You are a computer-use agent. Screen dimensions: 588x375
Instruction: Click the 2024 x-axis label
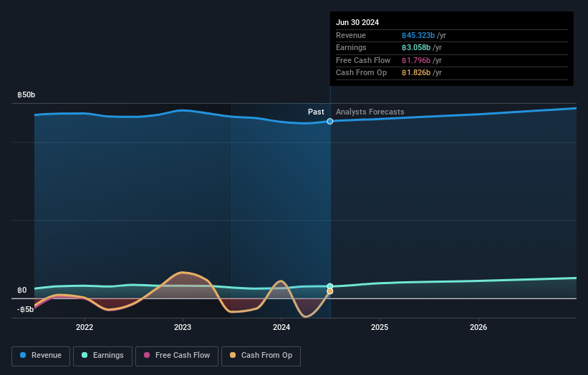point(281,327)
